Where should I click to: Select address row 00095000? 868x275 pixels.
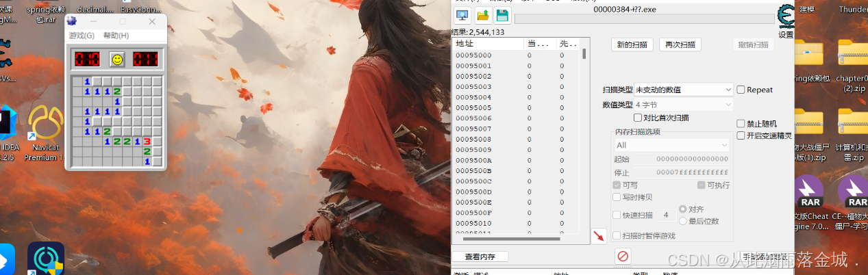(x=517, y=55)
